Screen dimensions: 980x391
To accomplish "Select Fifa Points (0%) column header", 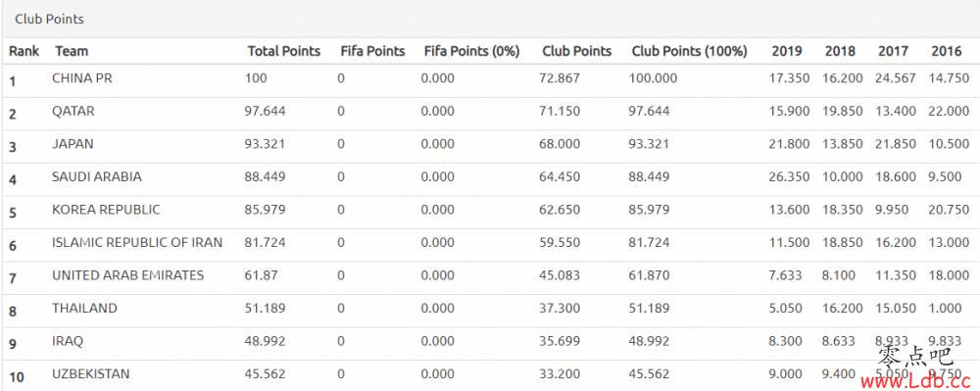I will [472, 51].
